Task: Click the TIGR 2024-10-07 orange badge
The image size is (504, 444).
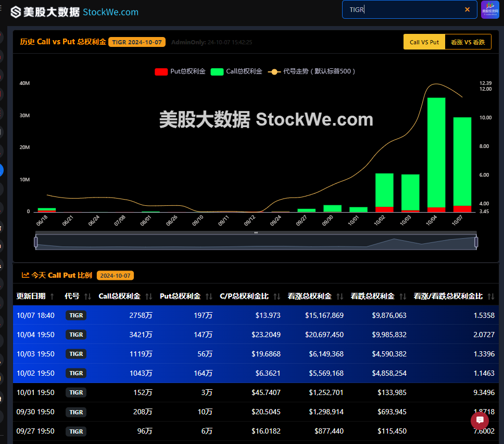Action: click(x=137, y=42)
